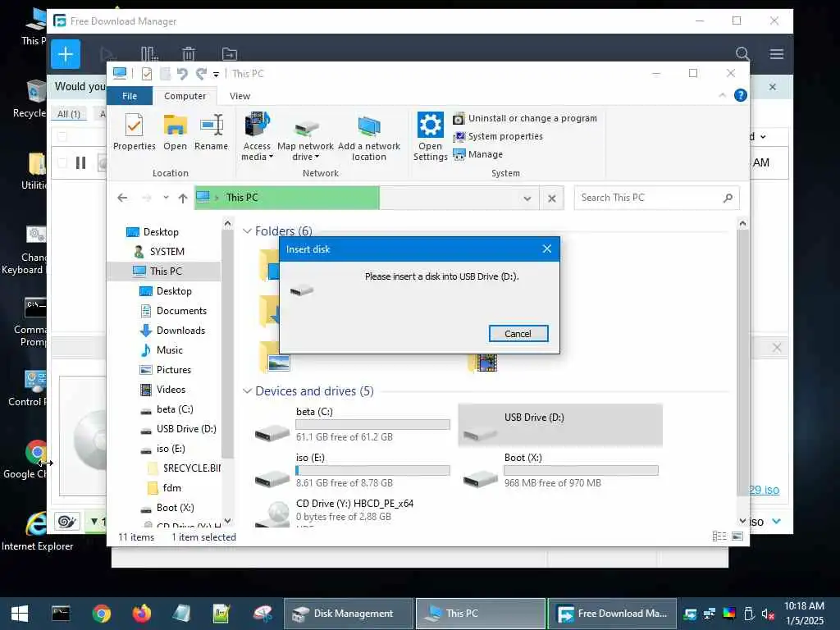
Task: Open Command Prompt from the taskbar
Action: 61,614
